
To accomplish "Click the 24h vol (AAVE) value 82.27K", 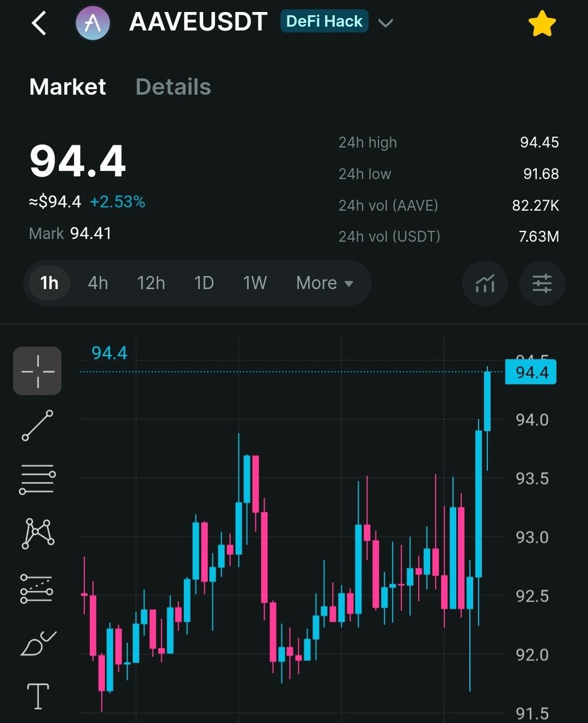I will tap(536, 205).
